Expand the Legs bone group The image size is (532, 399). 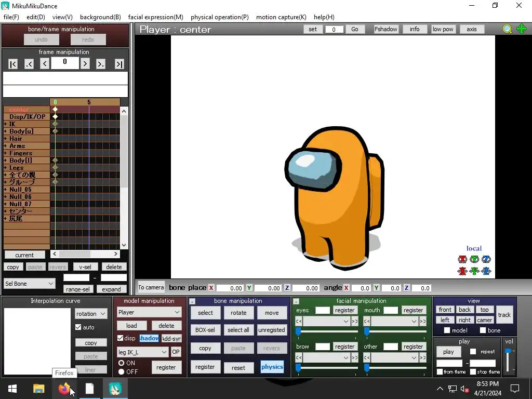[5, 168]
